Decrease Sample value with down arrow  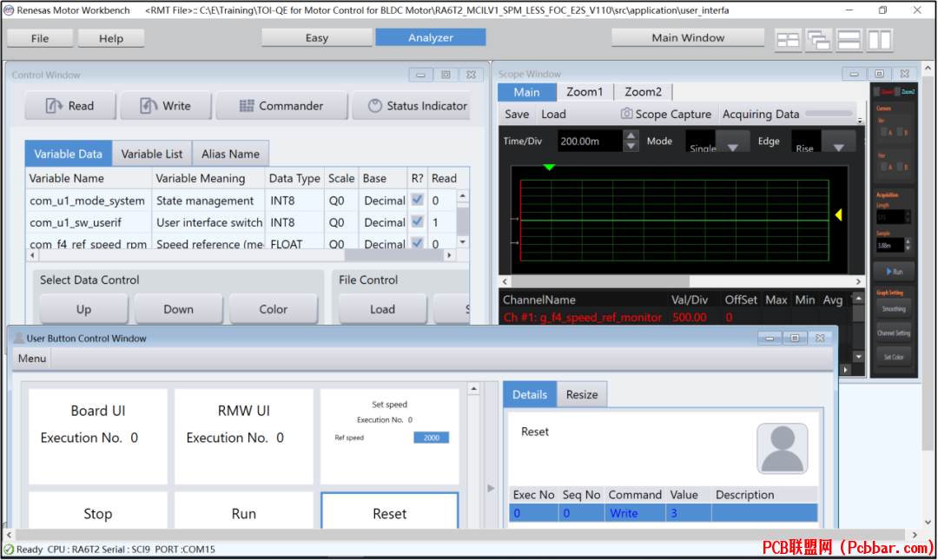tap(908, 247)
